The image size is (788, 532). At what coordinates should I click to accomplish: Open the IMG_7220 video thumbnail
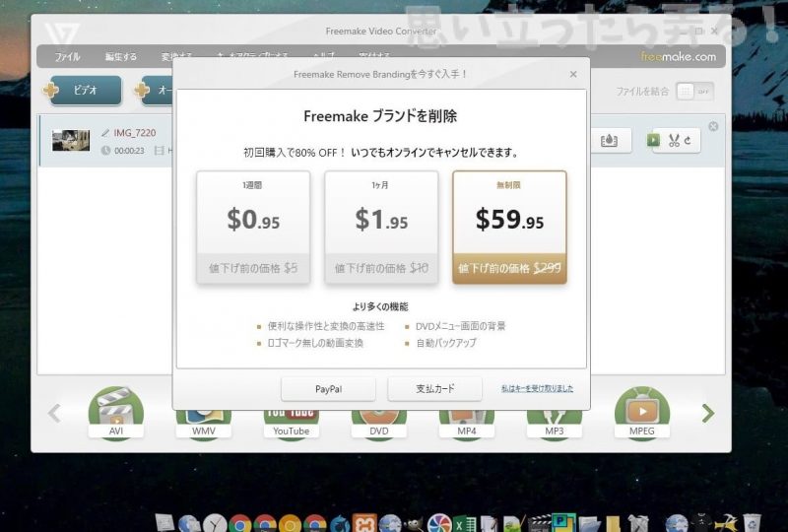tap(71, 140)
